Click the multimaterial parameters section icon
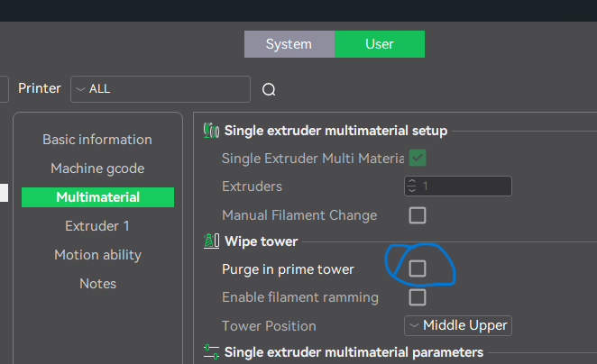597x364 pixels. tap(212, 351)
